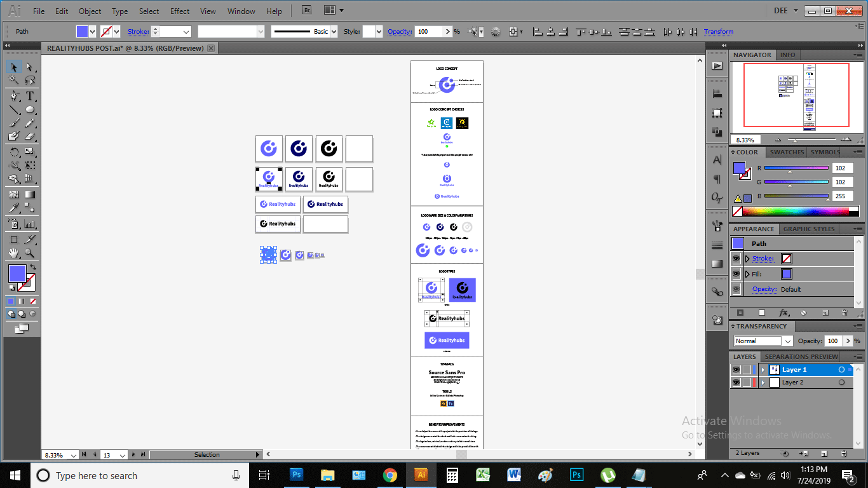The height and width of the screenshot is (488, 868).
Task: Toggle the Stroke visibility eye in the Appearance panel
Action: tap(736, 259)
